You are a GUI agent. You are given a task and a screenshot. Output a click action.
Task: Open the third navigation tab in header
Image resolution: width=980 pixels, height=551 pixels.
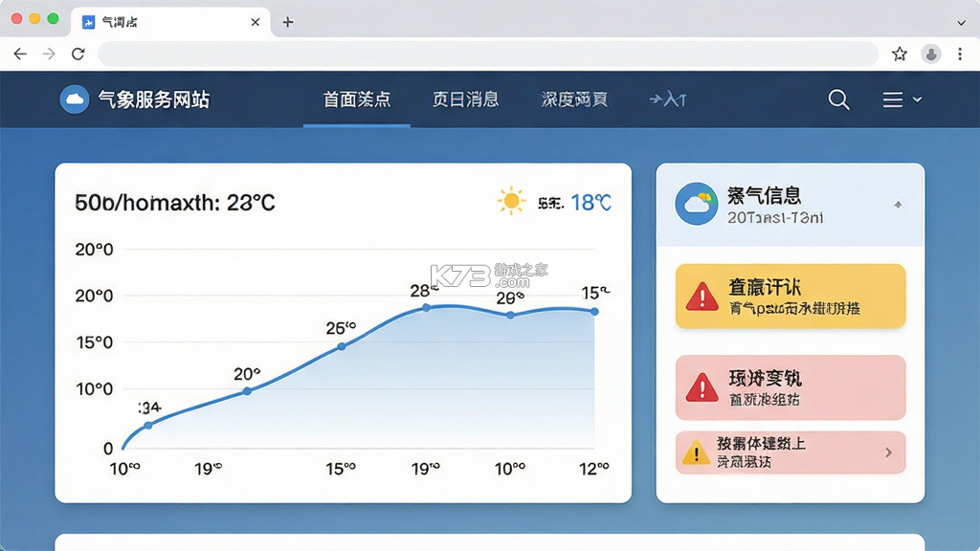[x=574, y=99]
